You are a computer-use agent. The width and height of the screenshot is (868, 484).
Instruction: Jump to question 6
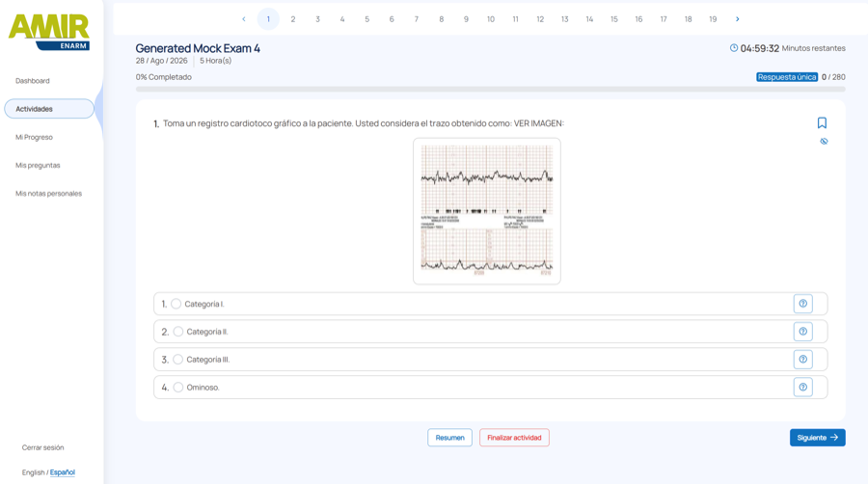pos(392,19)
